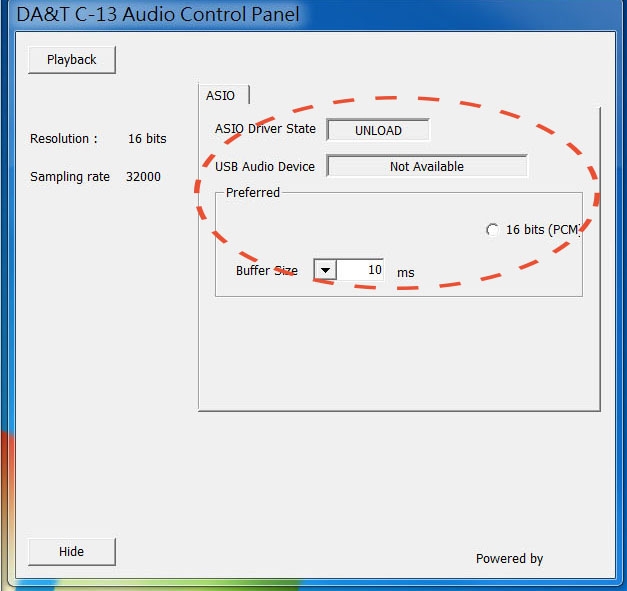The height and width of the screenshot is (591, 627).
Task: Hide the audio control panel
Action: (x=72, y=552)
